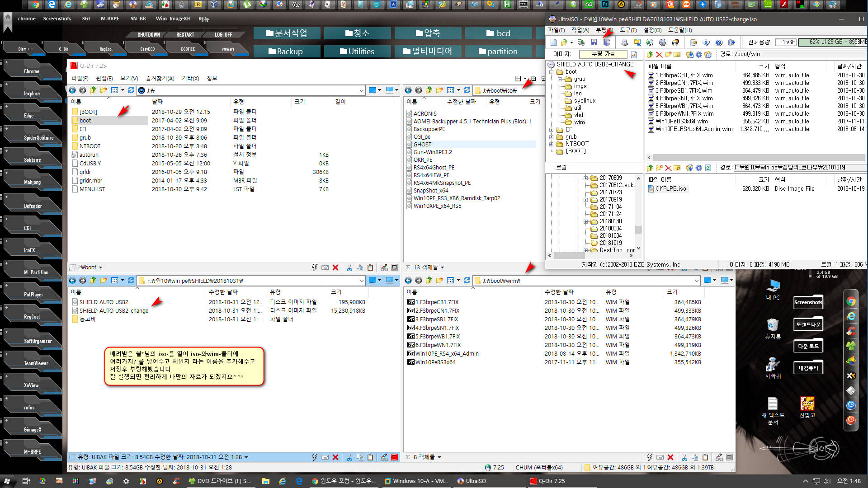Expand the 20170609 folder in UltraISO local tree

pyautogui.click(x=586, y=178)
